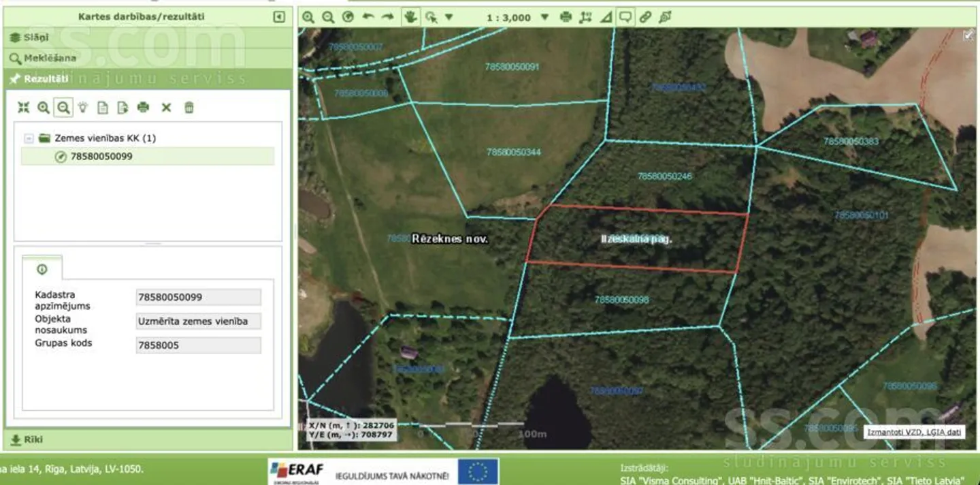Click the full extent globe icon
980x485 pixels.
click(x=348, y=18)
